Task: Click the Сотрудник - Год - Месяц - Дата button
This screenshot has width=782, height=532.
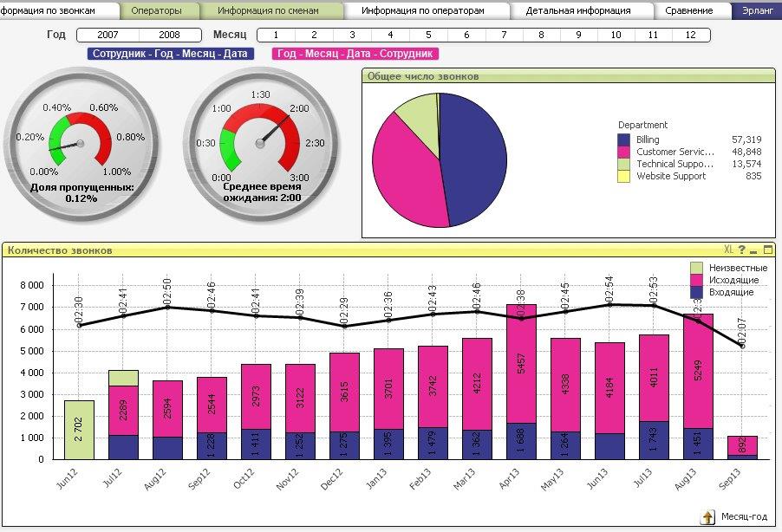Action: [x=170, y=54]
